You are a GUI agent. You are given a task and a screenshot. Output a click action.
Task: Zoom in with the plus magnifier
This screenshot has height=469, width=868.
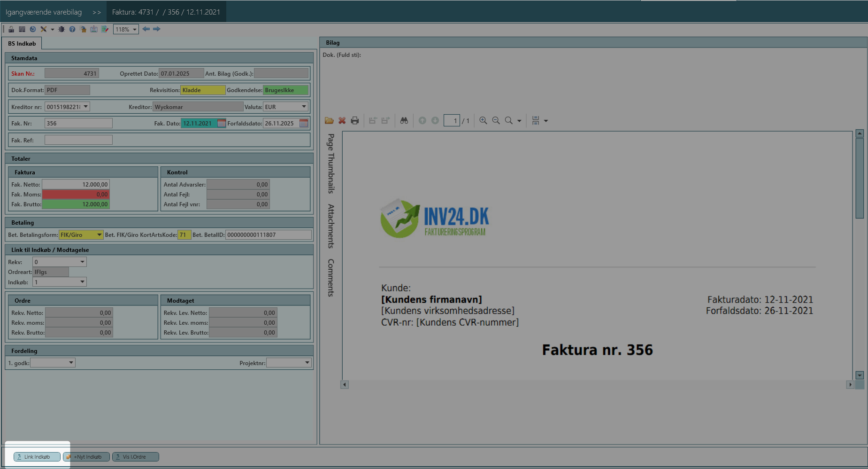tap(483, 121)
